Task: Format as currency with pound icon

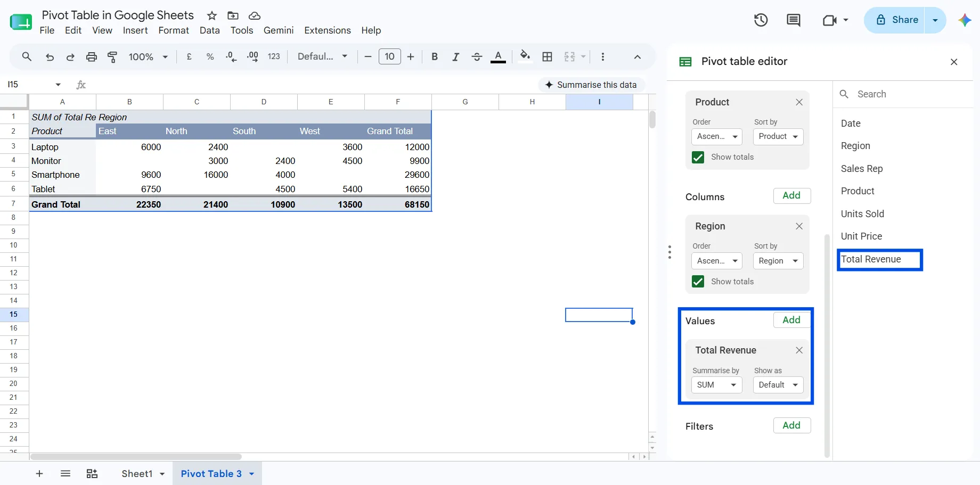Action: (x=189, y=56)
